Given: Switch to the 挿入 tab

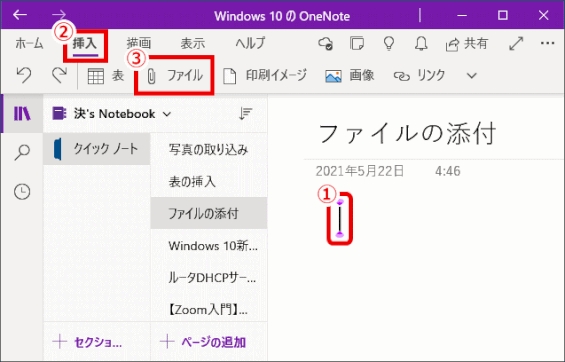Looking at the screenshot, I should point(85,44).
